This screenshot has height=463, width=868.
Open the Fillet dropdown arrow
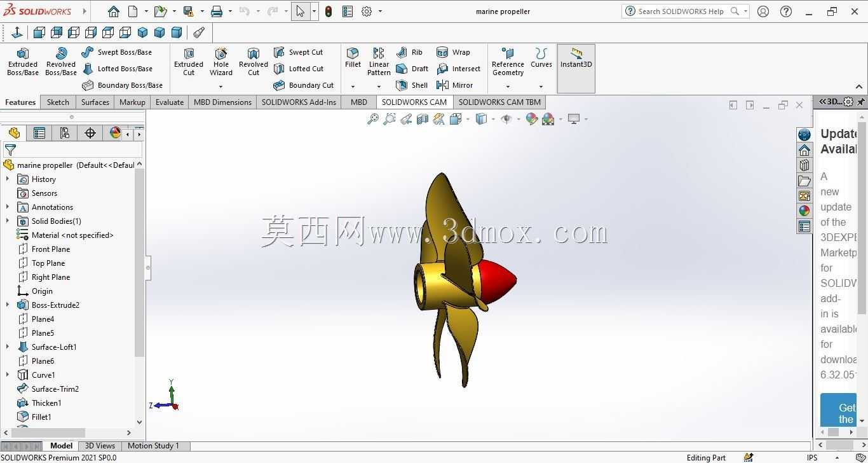(353, 86)
